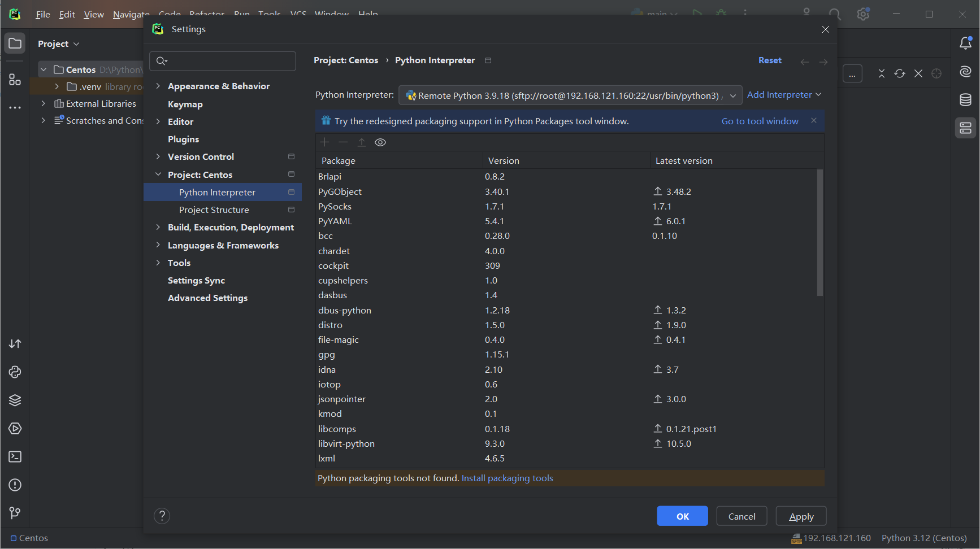Expand the Tools settings section
This screenshot has width=980, height=549.
pyautogui.click(x=158, y=263)
